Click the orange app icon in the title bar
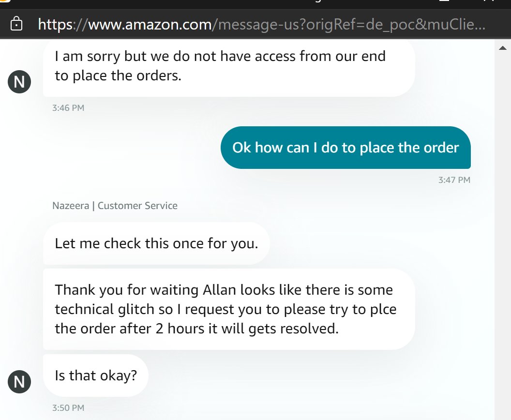This screenshot has width=511, height=420. pos(5,1)
